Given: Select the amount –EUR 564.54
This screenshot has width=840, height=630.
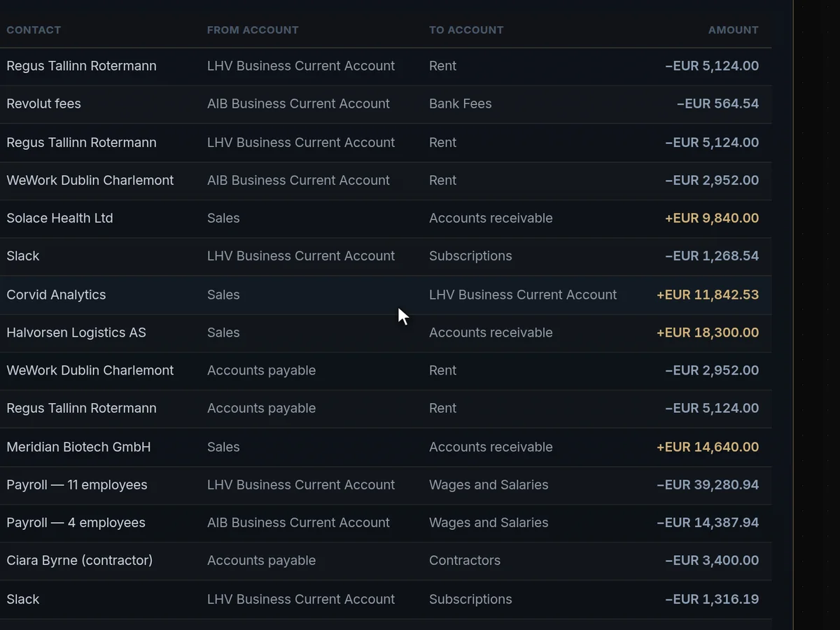Looking at the screenshot, I should pos(717,104).
